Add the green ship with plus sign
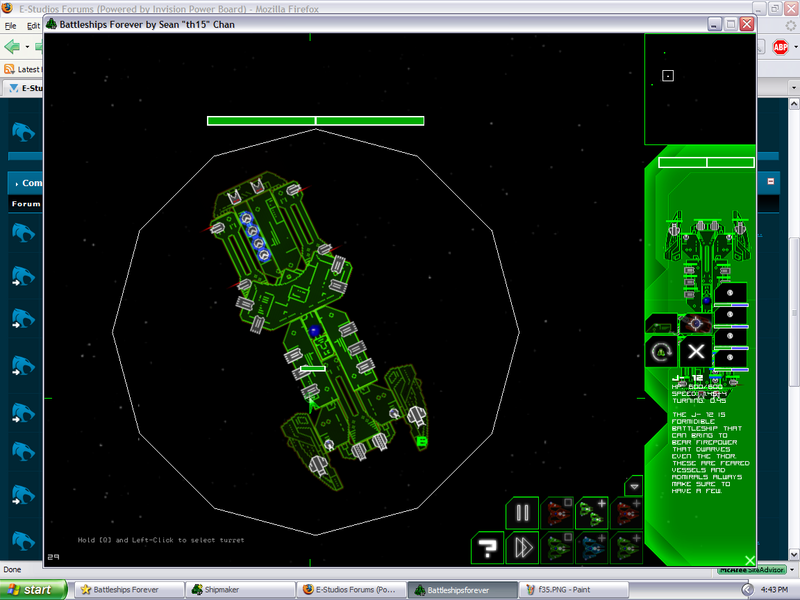Image resolution: width=800 pixels, height=600 pixels. (x=627, y=547)
